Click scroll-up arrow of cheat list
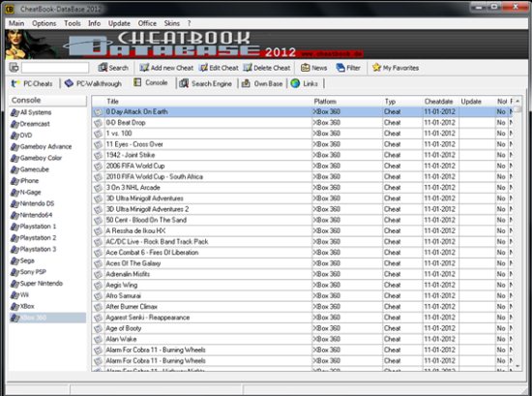This screenshot has height=396, width=532. (x=517, y=102)
